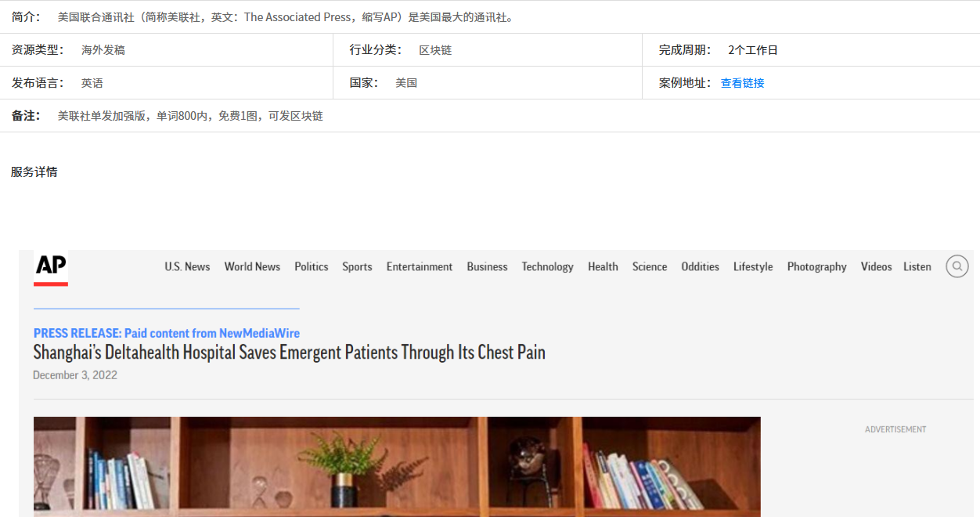
Task: Click the PRESS RELEASE NewMediaWire label
Action: pyautogui.click(x=166, y=333)
